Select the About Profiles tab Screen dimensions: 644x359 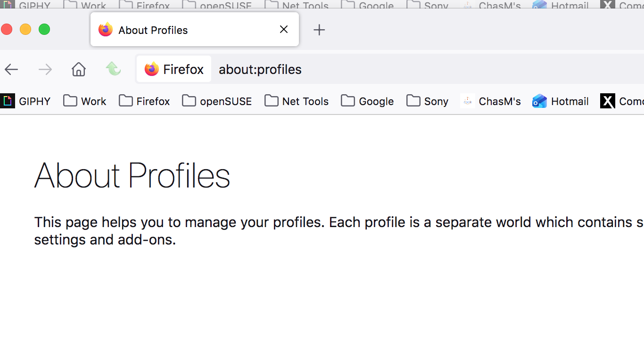179,30
